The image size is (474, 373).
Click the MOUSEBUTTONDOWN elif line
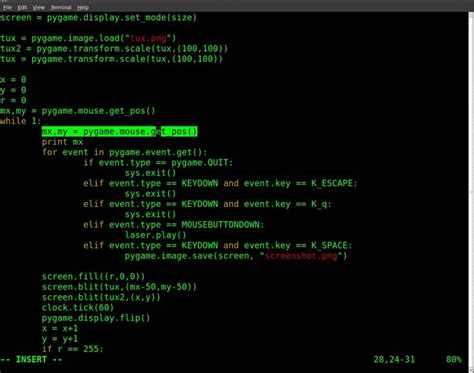174,225
